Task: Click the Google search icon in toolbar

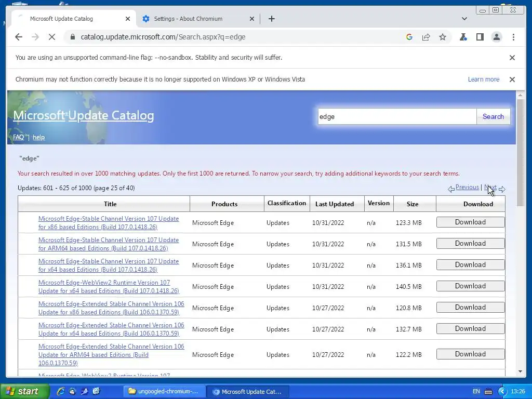Action: click(x=409, y=37)
